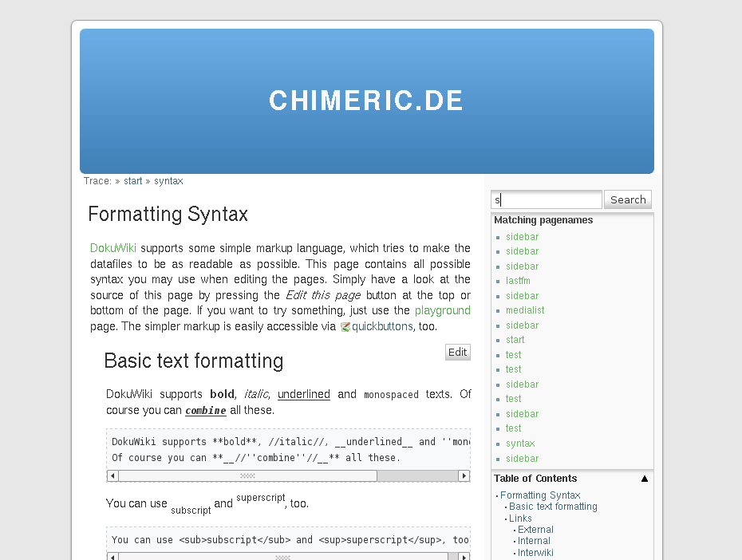742x560 pixels.
Task: Click the quickbuttons link icon
Action: coord(345,327)
